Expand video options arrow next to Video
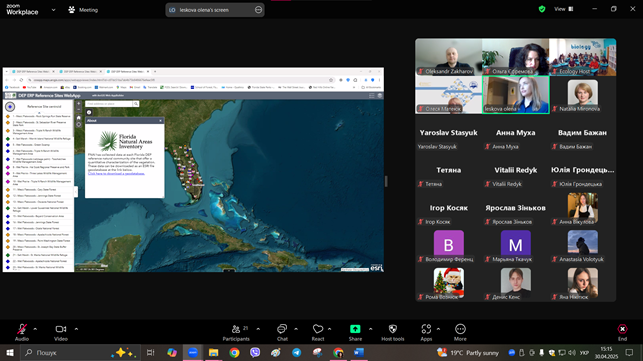The height and width of the screenshot is (361, 643). pyautogui.click(x=76, y=329)
